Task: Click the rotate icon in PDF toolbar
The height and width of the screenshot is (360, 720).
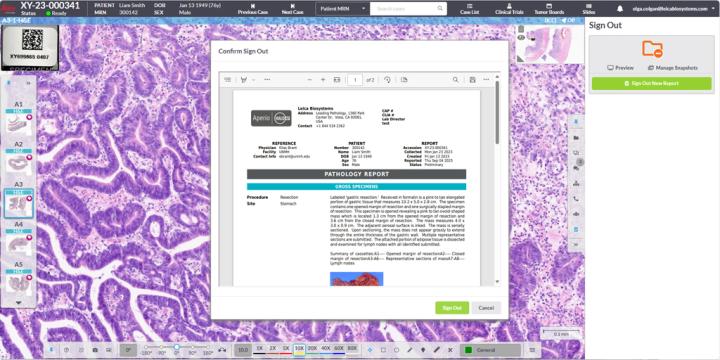Action: click(x=387, y=80)
